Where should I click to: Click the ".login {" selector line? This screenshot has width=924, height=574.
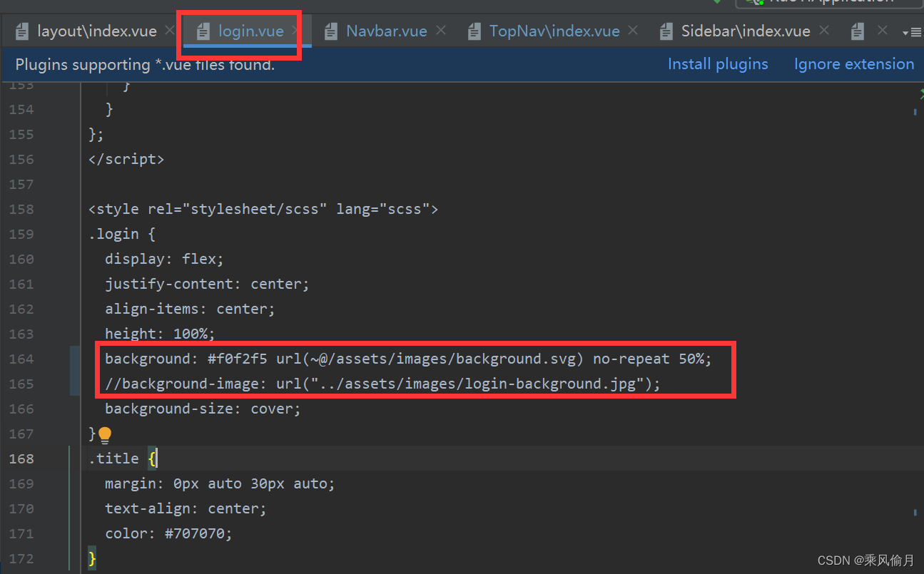tap(122, 234)
